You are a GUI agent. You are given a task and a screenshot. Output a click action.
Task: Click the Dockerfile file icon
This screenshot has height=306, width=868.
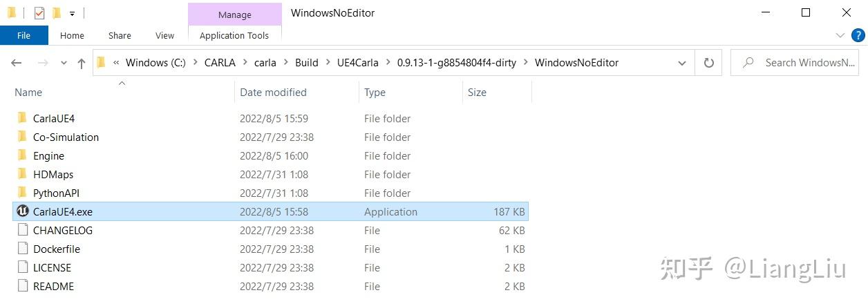coord(21,249)
